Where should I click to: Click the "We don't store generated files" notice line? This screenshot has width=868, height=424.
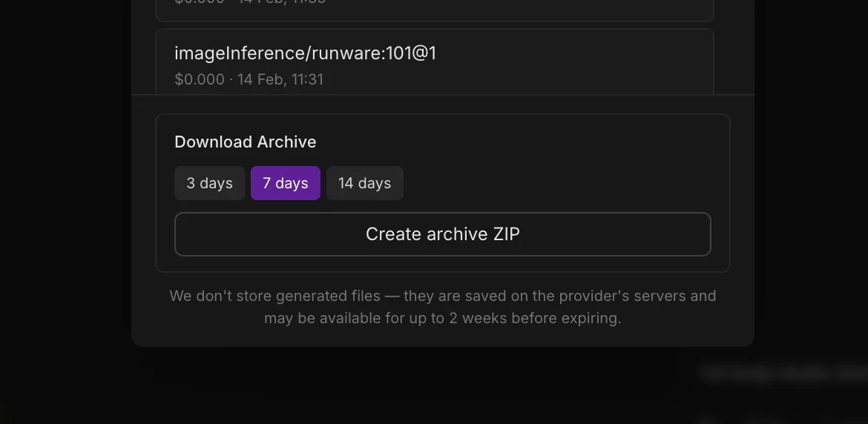click(442, 296)
